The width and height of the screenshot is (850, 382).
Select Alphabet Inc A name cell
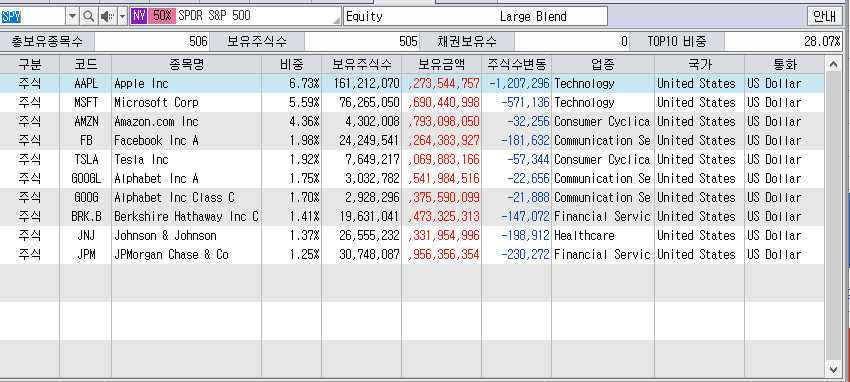click(x=186, y=178)
